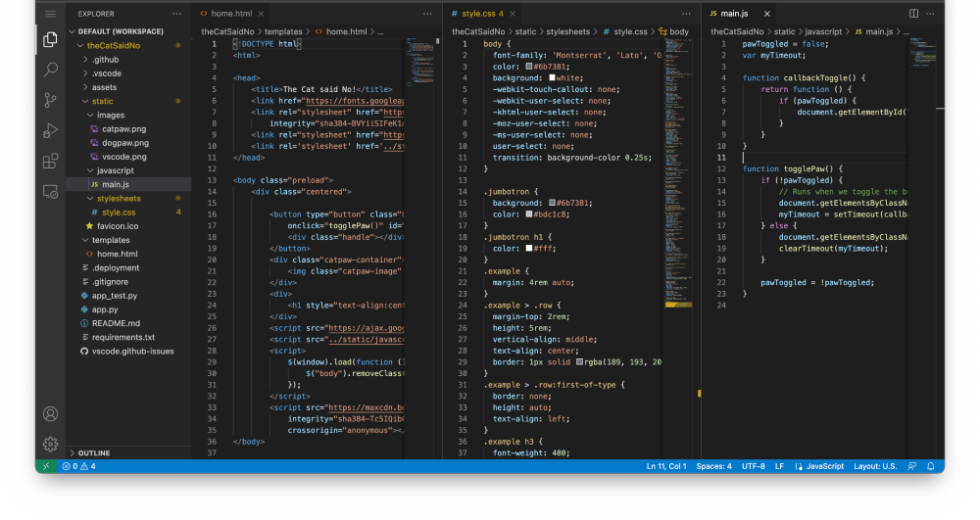Image resolution: width=980 pixels, height=520 pixels.
Task: Open the hamburger application menu
Action: (x=50, y=14)
